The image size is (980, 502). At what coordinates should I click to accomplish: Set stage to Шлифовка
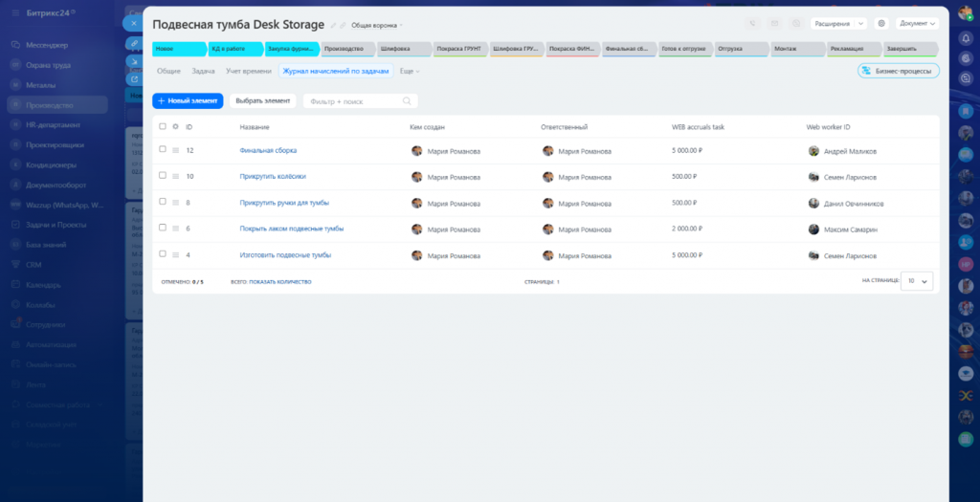pyautogui.click(x=403, y=49)
